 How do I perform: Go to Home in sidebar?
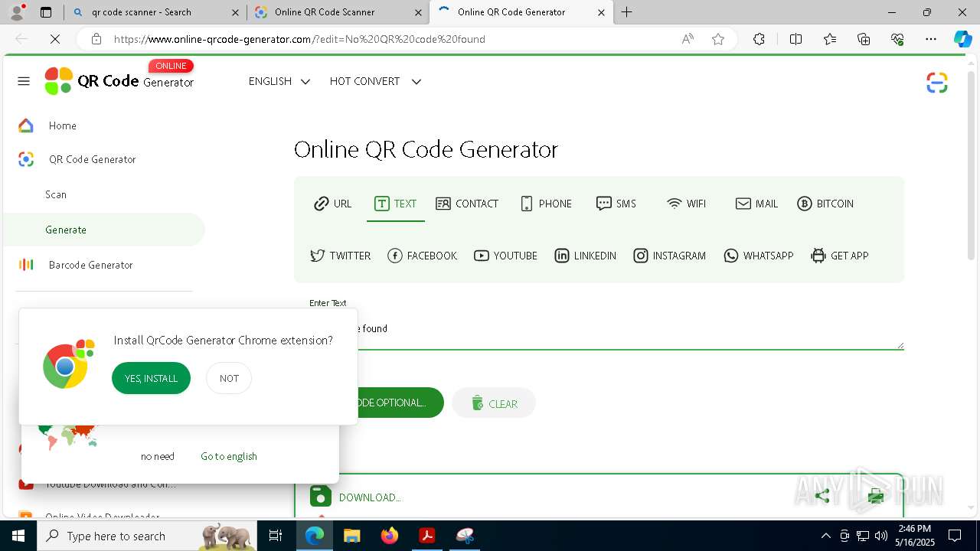click(x=62, y=126)
